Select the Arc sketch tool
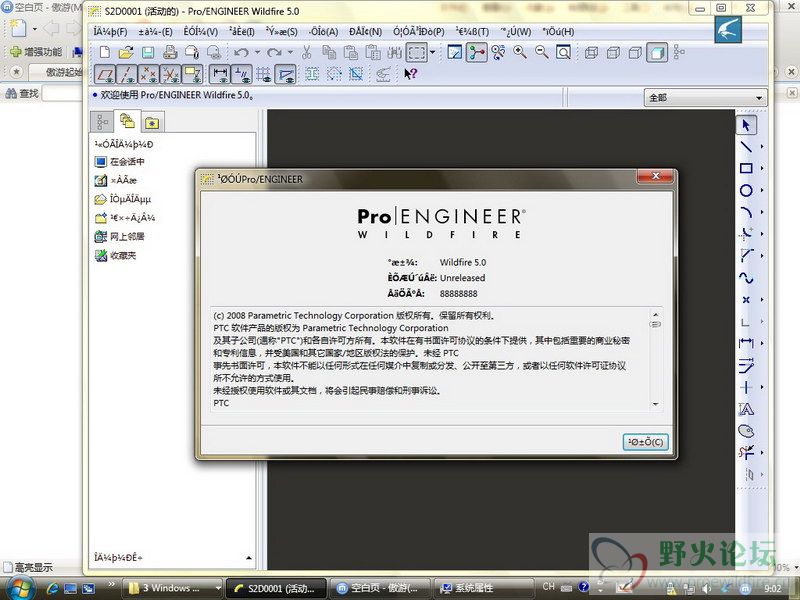 [x=746, y=212]
